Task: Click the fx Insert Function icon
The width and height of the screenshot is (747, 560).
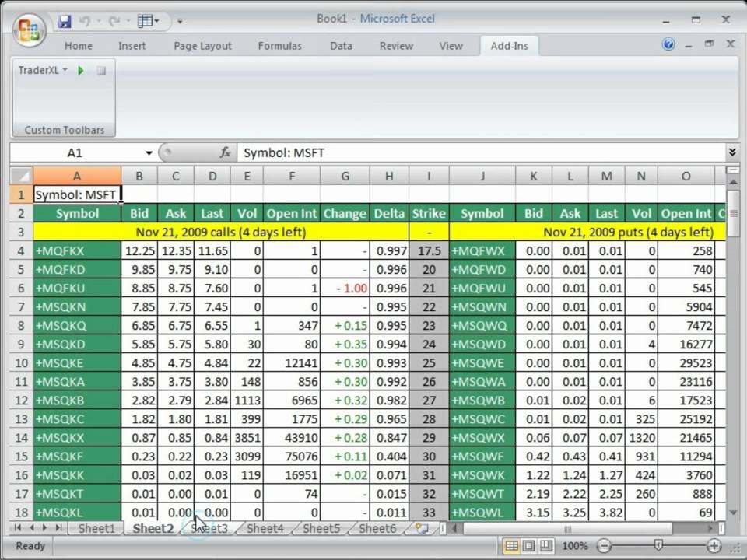Action: tap(225, 152)
